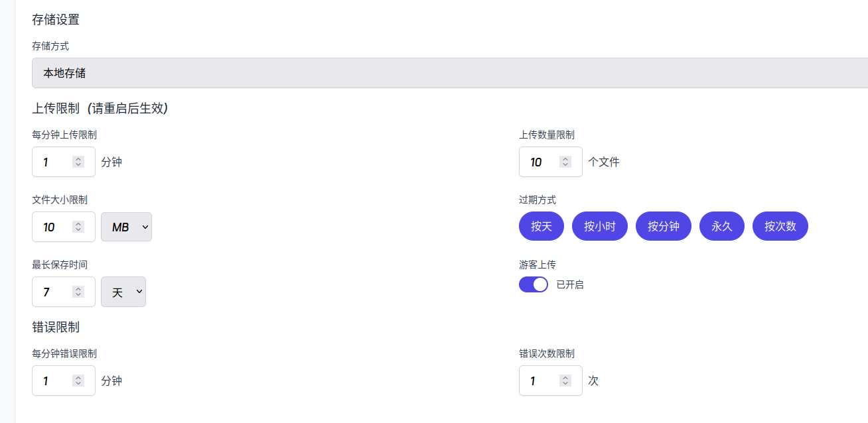
Task: Increase the 每分钟错误限制 value using the spinner
Action: (x=78, y=378)
